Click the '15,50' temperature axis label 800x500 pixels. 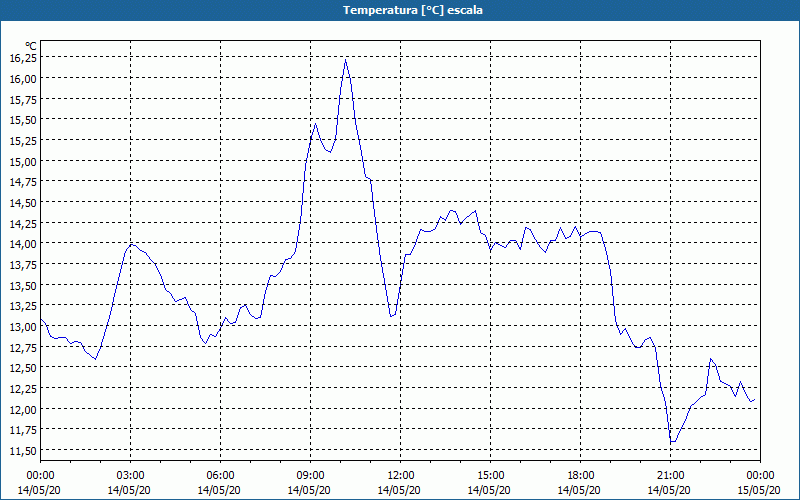click(23, 120)
